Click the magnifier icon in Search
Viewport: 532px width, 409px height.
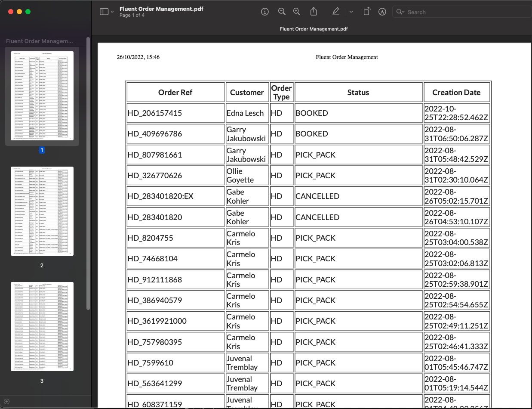[400, 12]
